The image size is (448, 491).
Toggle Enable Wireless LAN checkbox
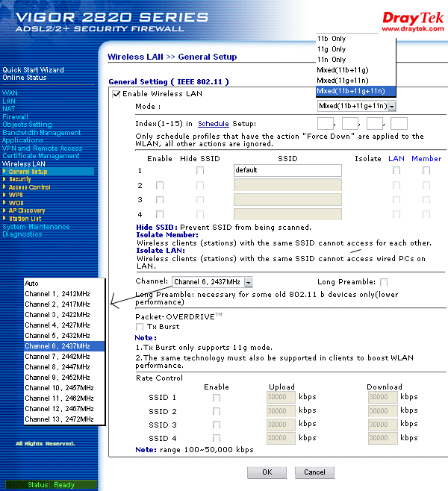click(x=116, y=94)
